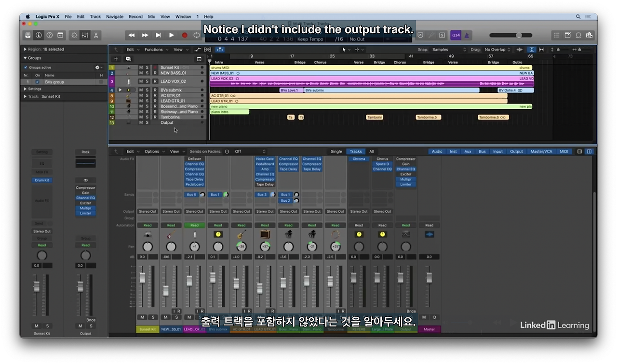
Task: Click the Fast Forward transport button
Action: pyautogui.click(x=145, y=35)
